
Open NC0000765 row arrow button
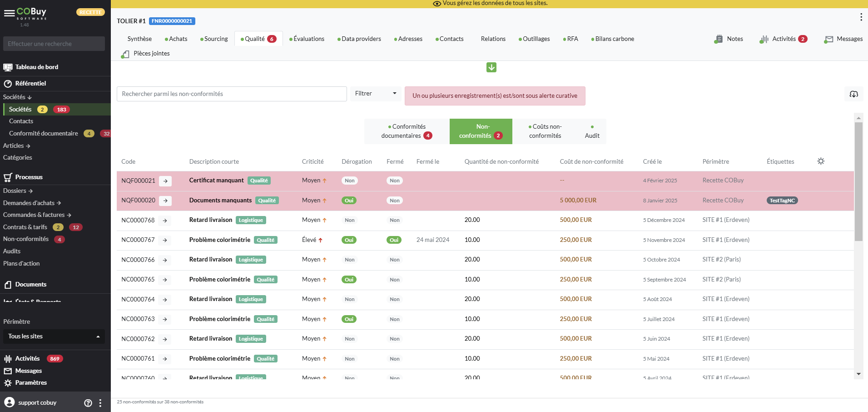coord(165,280)
